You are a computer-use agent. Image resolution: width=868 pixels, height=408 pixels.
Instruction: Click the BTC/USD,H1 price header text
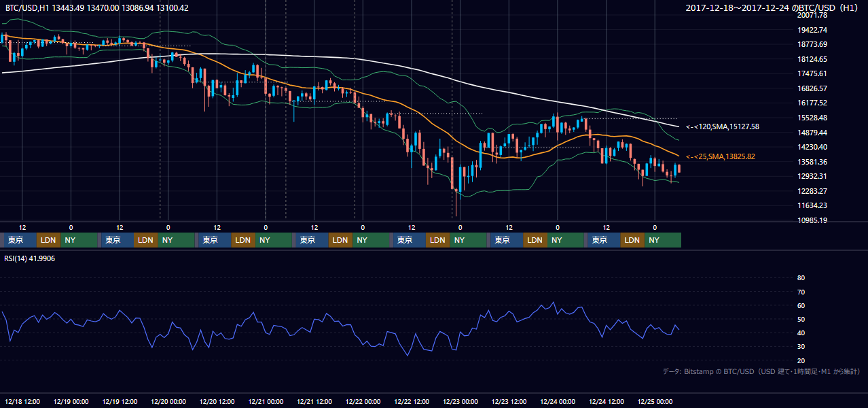tap(97, 8)
